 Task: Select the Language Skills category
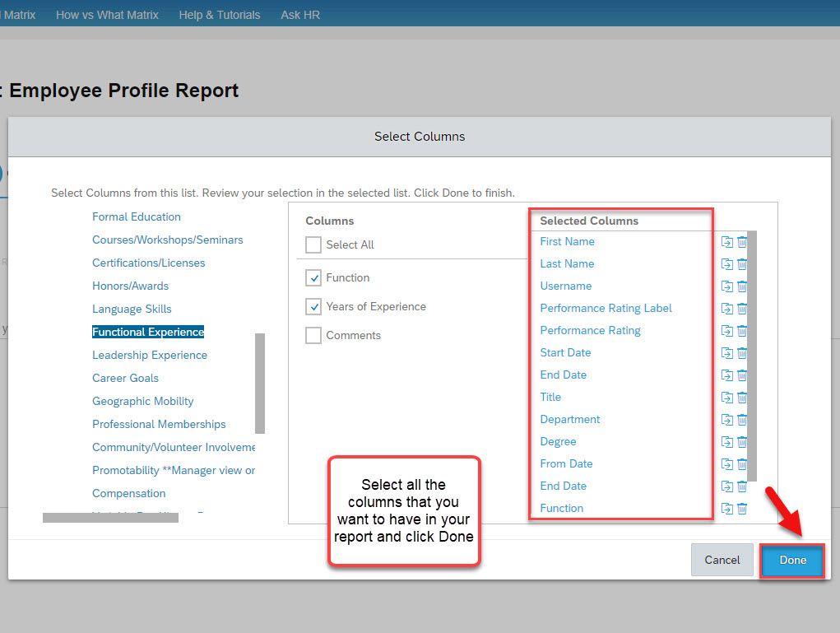132,309
